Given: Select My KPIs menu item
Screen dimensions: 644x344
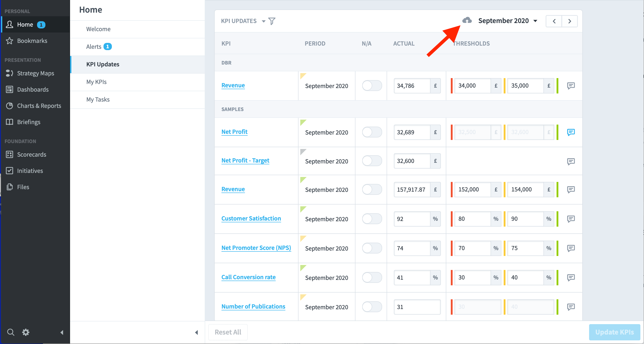Looking at the screenshot, I should [x=138, y=82].
